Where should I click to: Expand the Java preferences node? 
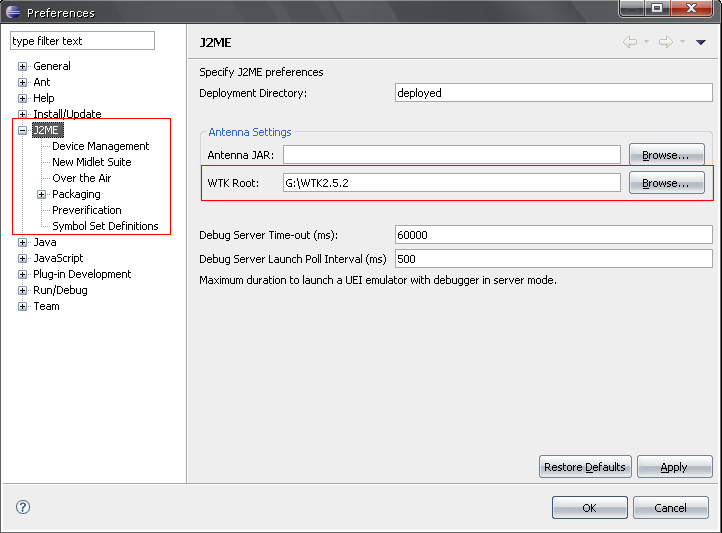click(x=22, y=242)
